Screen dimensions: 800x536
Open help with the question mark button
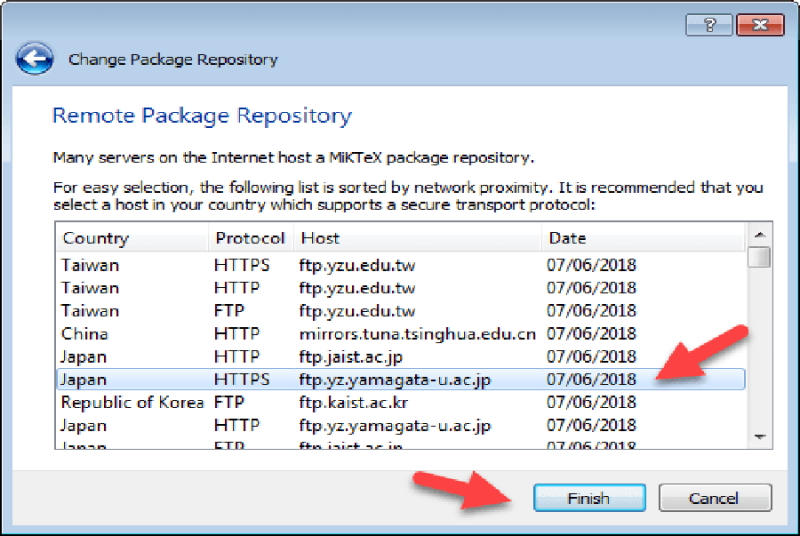709,24
